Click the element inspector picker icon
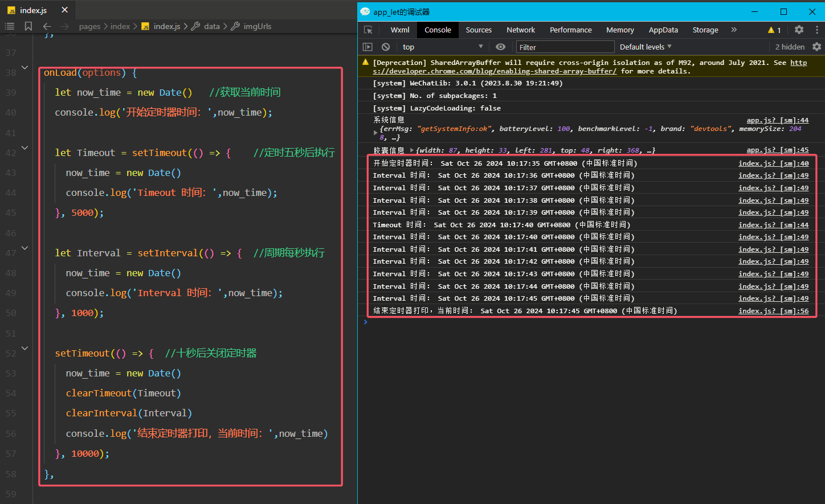Viewport: 825px width, 504px height. click(x=368, y=30)
